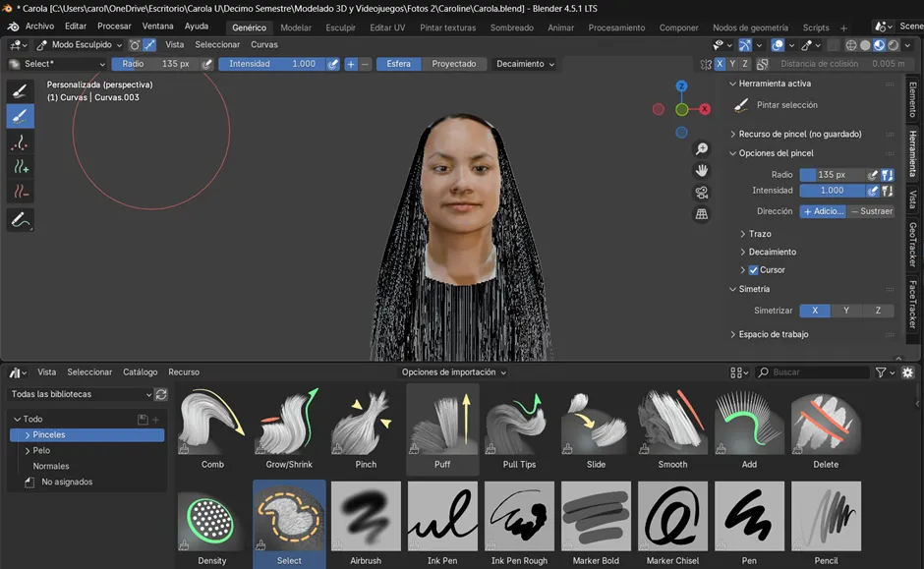Click the Intensidad slider in header
This screenshot has width=924, height=569.
[x=271, y=64]
